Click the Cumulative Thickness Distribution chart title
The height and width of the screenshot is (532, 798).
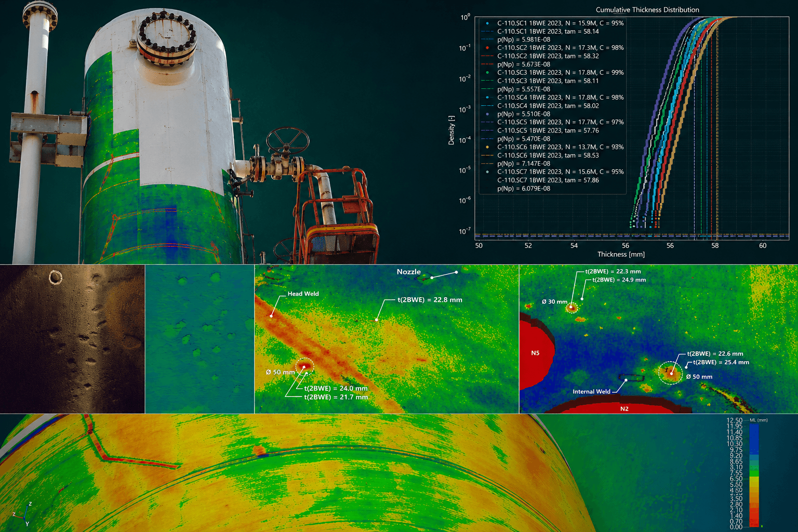[x=647, y=10]
